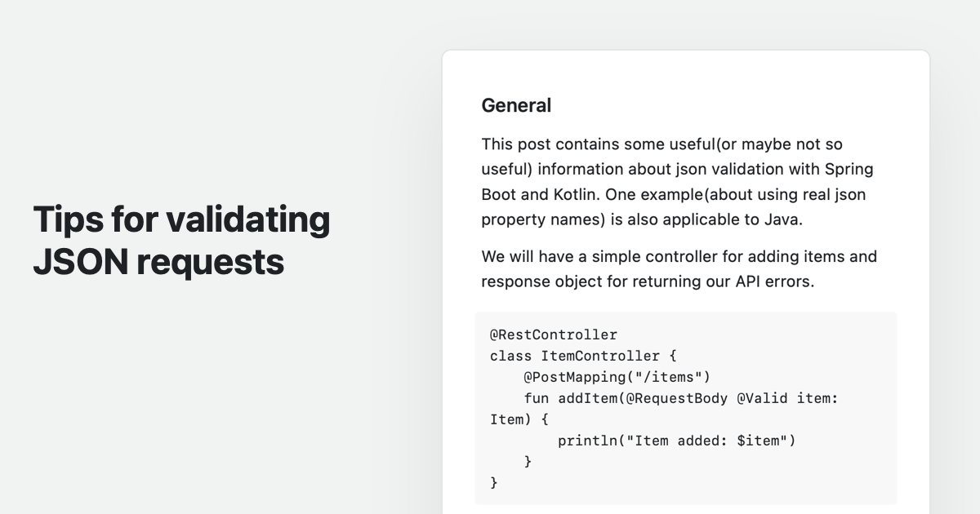Screen dimensions: 980x514
Task: Click the 'class ItemController {' code line
Action: [583, 356]
